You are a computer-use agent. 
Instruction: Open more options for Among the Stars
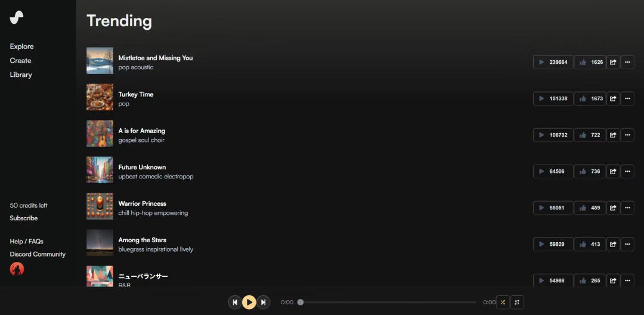click(x=627, y=245)
